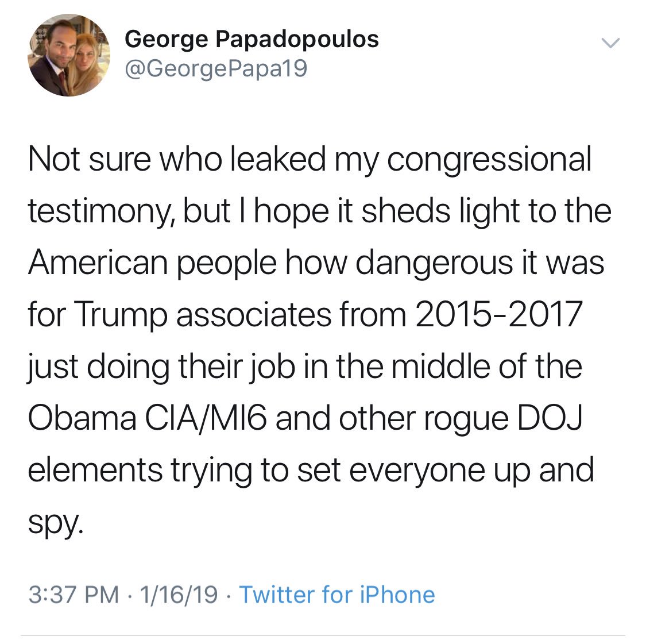Click the word "congressional" in the tweet
Viewport: 646px width, 644px height.
point(489,160)
